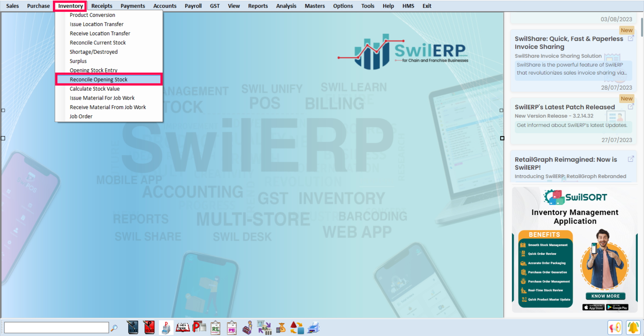Open SwilShare Invoice Sharing news title
This screenshot has width=644, height=336.
[569, 43]
